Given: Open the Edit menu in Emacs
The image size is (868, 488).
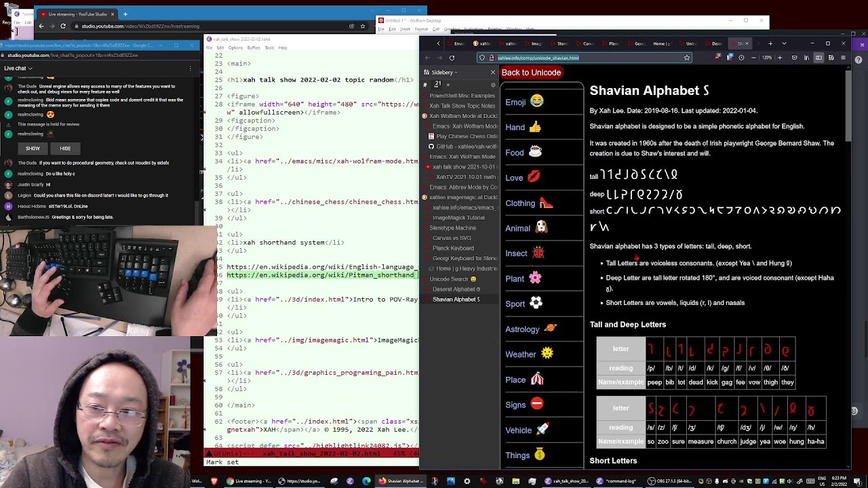Looking at the screenshot, I should (x=220, y=48).
